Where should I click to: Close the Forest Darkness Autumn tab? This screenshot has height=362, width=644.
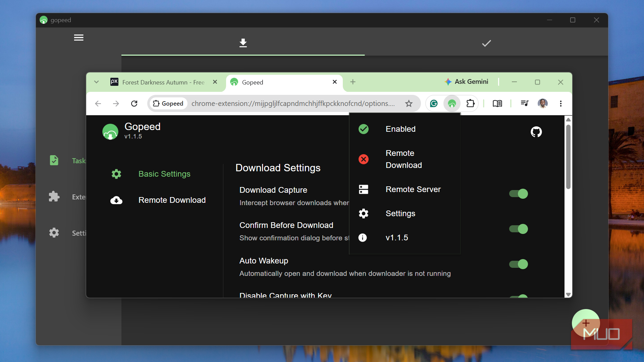pos(215,82)
